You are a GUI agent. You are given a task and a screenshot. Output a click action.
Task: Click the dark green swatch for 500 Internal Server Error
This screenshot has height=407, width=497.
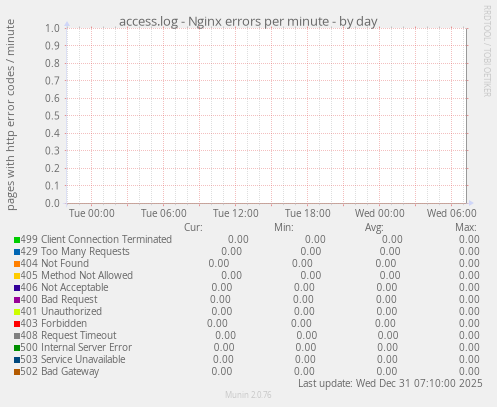[17, 348]
